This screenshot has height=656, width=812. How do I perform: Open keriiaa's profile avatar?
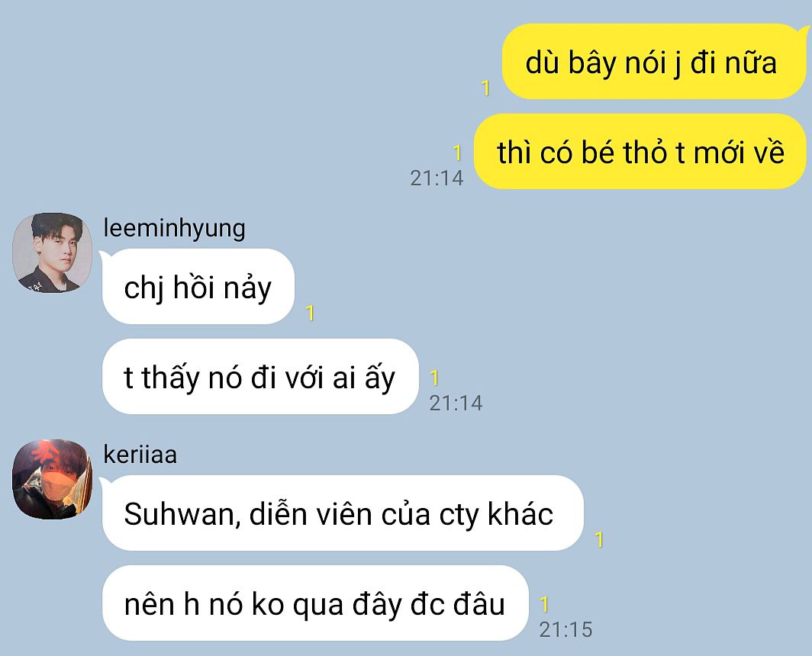53,480
